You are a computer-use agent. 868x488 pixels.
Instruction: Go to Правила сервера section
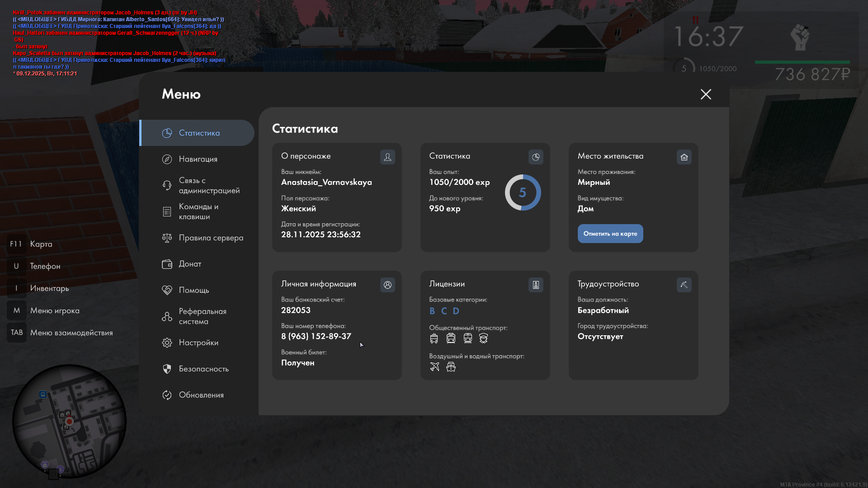(211, 238)
